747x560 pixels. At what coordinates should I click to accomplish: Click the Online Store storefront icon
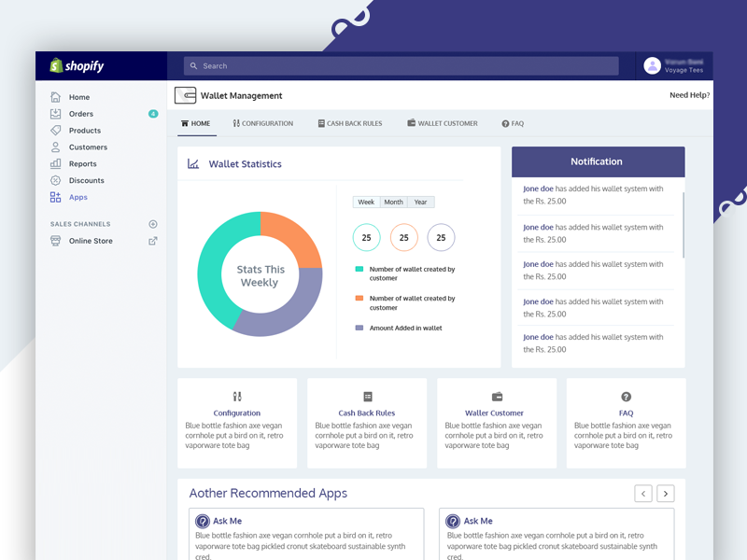55,241
